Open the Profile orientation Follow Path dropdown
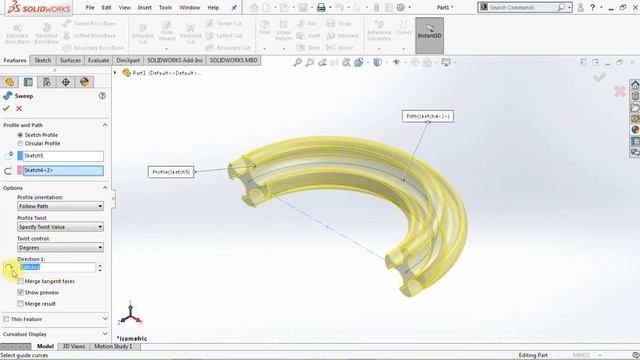 [x=60, y=206]
